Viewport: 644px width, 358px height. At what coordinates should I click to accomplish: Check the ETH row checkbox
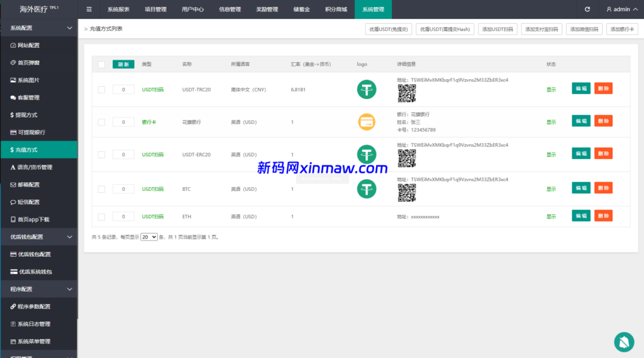click(101, 217)
